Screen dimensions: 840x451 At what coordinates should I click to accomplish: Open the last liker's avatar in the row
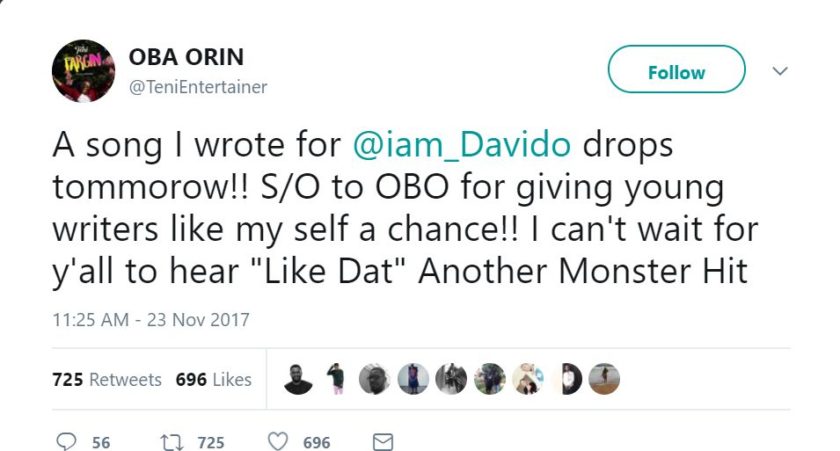[x=605, y=379]
